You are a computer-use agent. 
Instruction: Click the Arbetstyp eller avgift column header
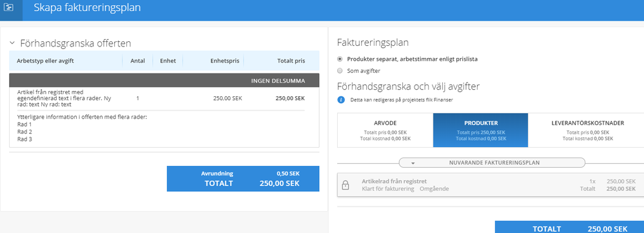46,61
